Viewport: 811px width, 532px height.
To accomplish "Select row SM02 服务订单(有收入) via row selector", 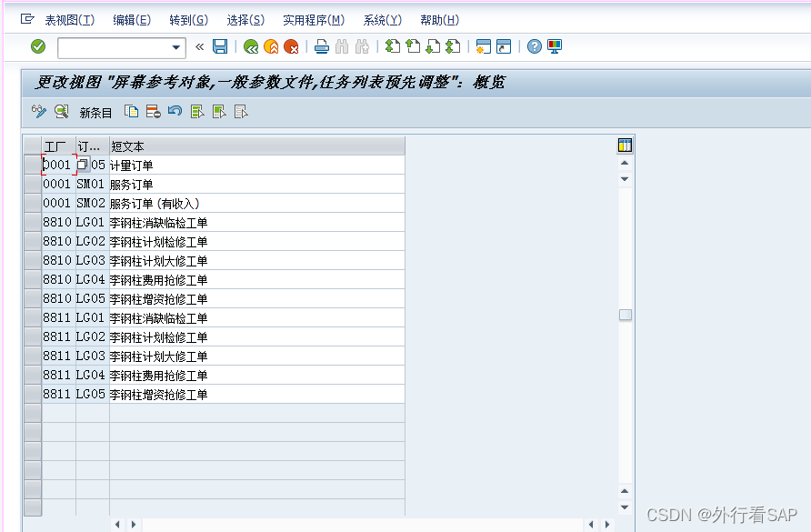I will click(x=33, y=204).
